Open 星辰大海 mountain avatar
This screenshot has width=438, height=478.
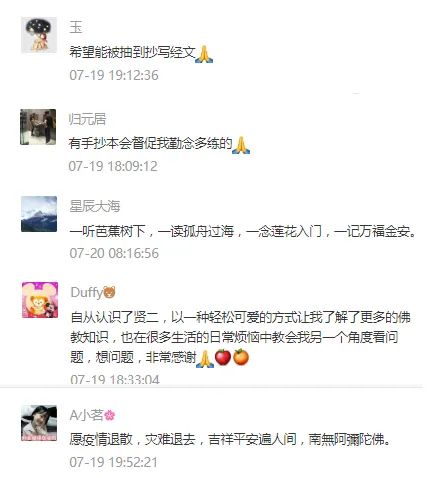tap(39, 214)
